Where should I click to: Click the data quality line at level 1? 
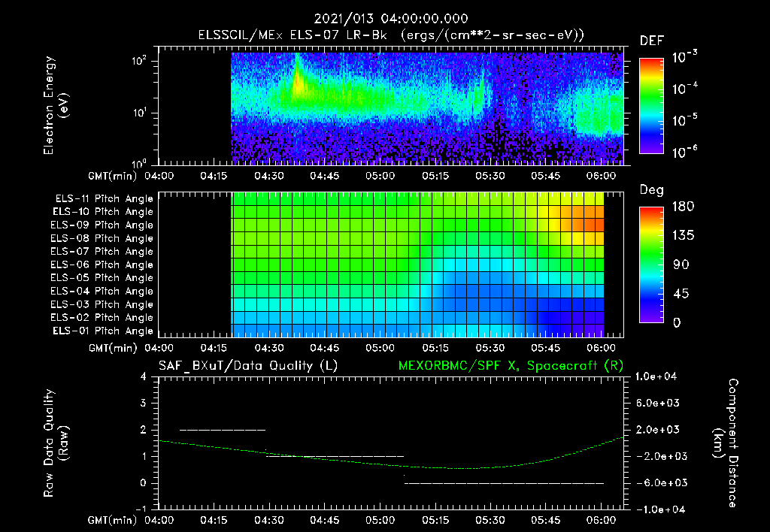[335, 456]
